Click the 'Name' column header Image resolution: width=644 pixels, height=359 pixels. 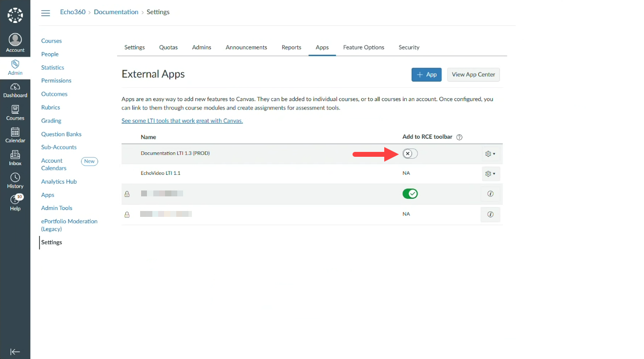(148, 137)
